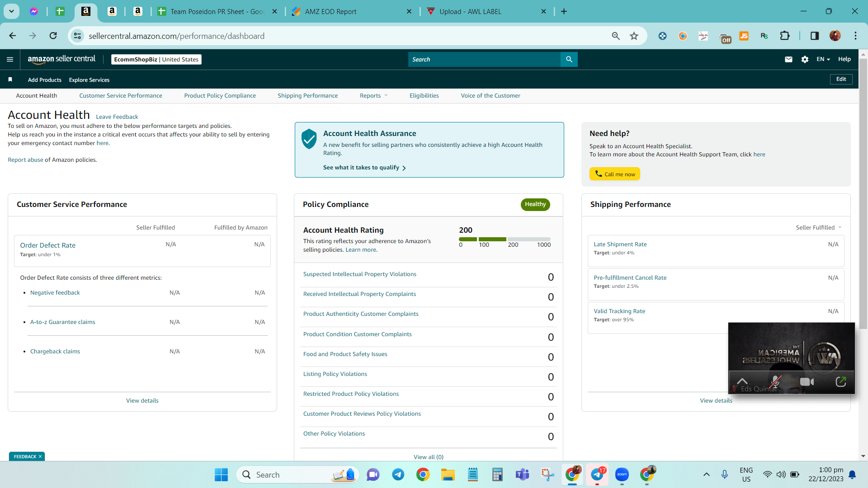868x488 pixels.
Task: Open the Account Health nav item
Action: pyautogui.click(x=37, y=95)
